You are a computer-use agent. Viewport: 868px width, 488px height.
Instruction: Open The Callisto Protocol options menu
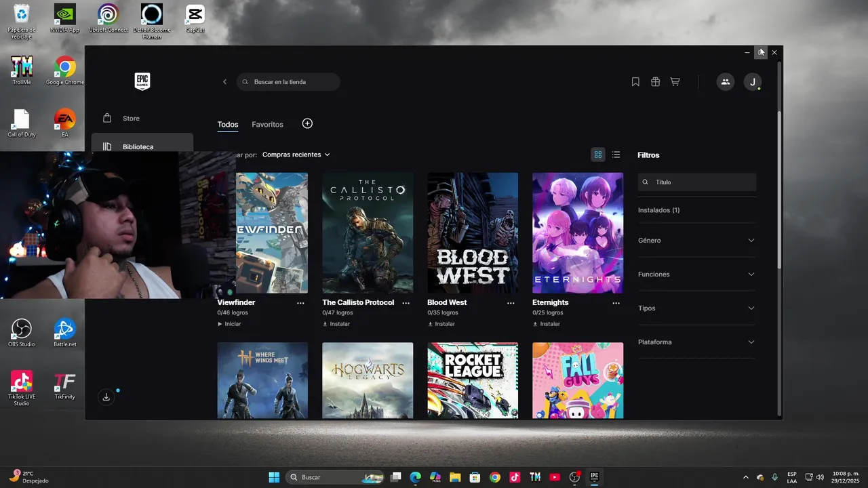click(406, 303)
